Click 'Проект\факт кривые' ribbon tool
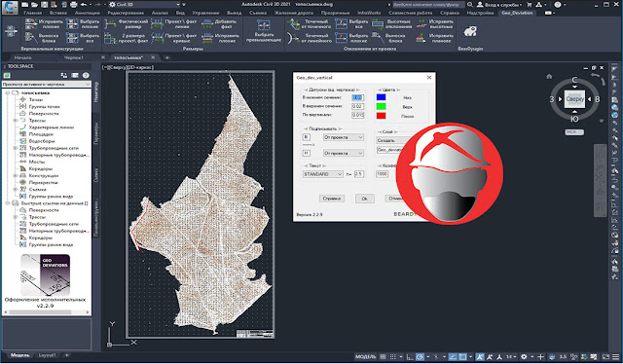623x364 pixels. tap(174, 38)
